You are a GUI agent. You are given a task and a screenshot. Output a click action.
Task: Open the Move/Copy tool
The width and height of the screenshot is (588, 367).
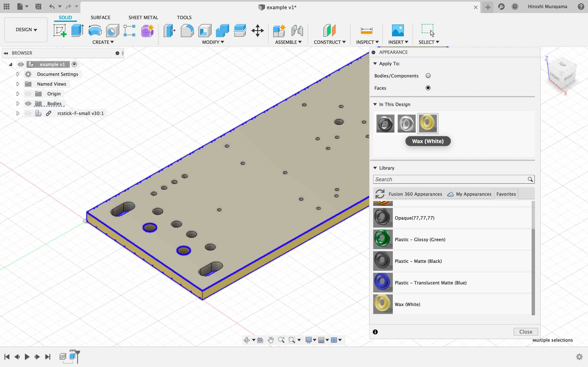257,31
